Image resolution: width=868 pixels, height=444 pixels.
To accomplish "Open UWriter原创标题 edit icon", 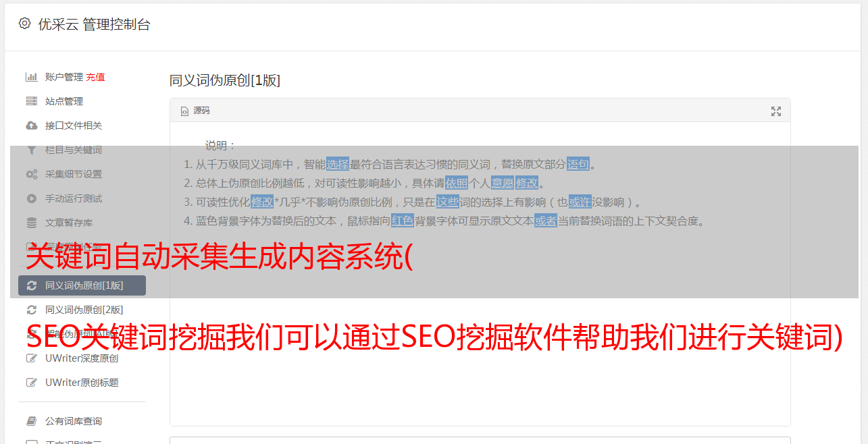I will click(31, 383).
